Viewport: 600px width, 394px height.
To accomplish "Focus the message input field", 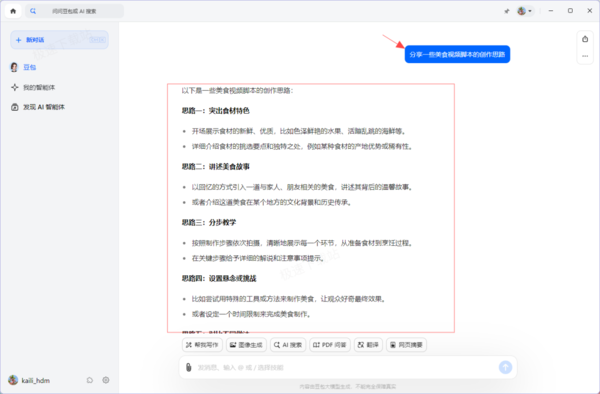I will 344,367.
